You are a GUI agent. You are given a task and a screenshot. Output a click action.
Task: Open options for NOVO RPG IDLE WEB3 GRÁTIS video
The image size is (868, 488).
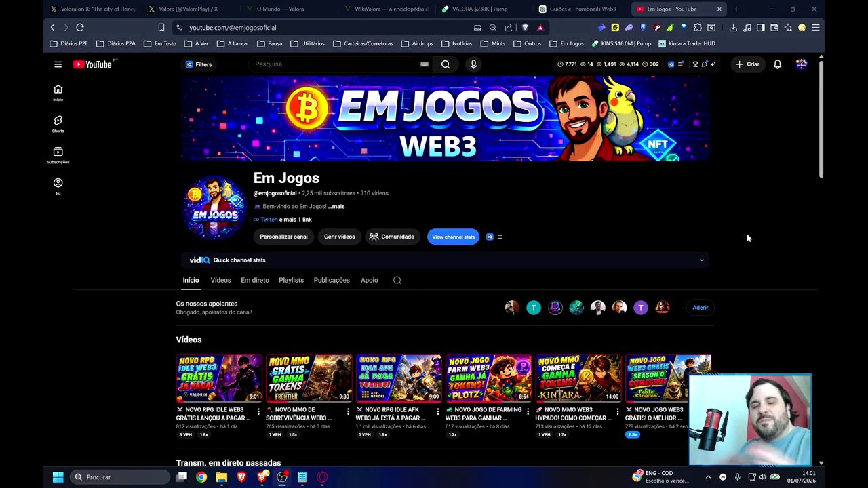[258, 411]
